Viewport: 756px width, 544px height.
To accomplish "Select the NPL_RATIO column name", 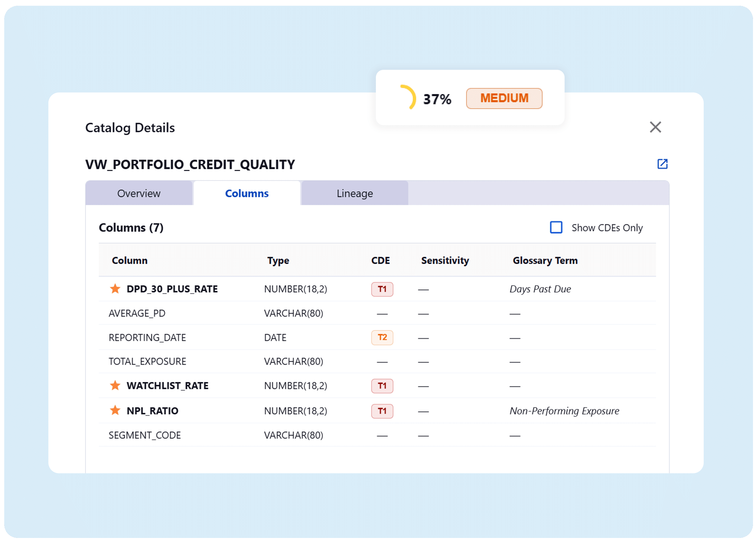I will click(x=152, y=411).
